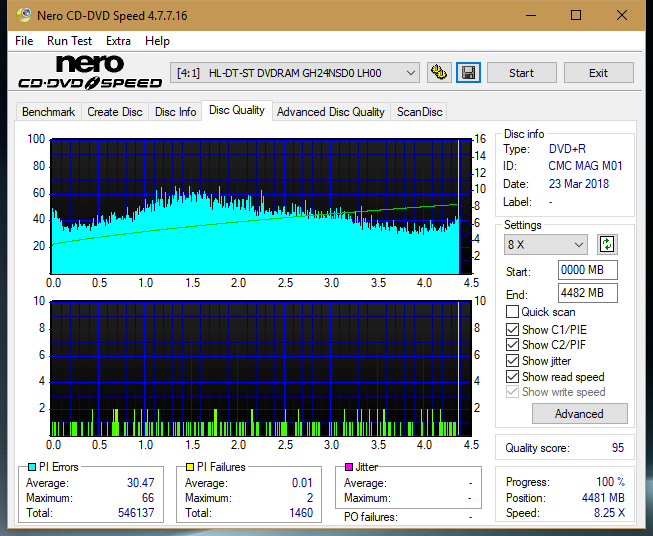The width and height of the screenshot is (653, 536).
Task: Toggle Show C2/PIF checkbox
Action: (x=512, y=345)
